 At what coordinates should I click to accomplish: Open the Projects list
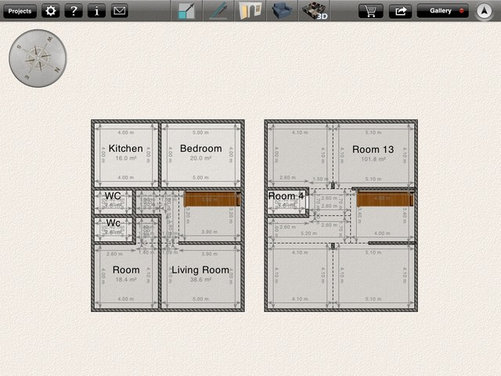click(20, 11)
